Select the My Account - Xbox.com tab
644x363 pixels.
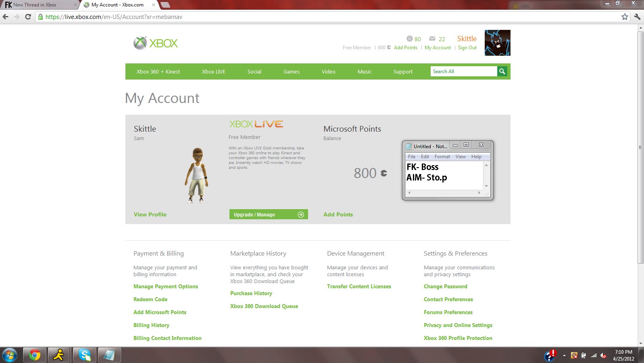119,5
